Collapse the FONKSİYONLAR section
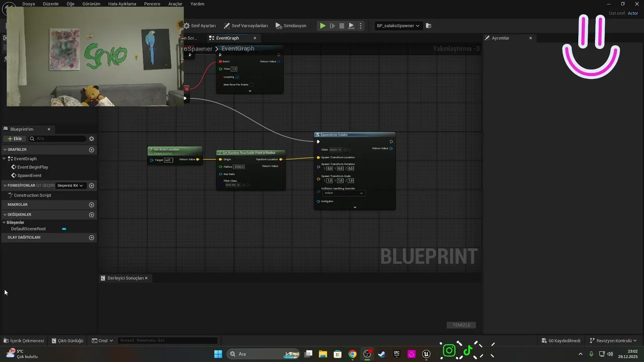 pyautogui.click(x=5, y=186)
